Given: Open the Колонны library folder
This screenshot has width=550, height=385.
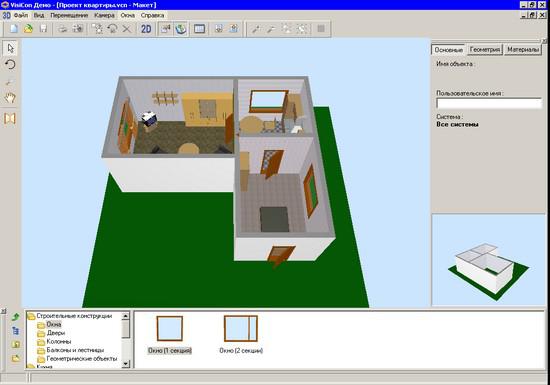Looking at the screenshot, I should click(x=59, y=341).
